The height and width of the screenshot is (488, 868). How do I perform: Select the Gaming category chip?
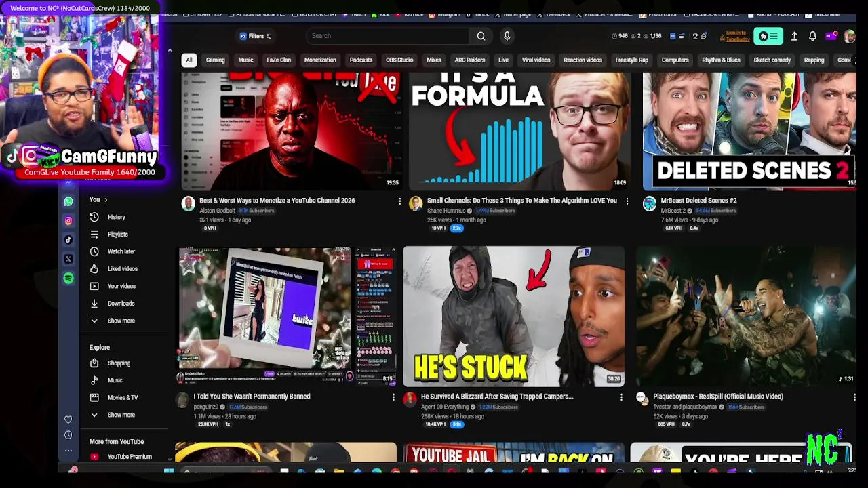point(215,60)
